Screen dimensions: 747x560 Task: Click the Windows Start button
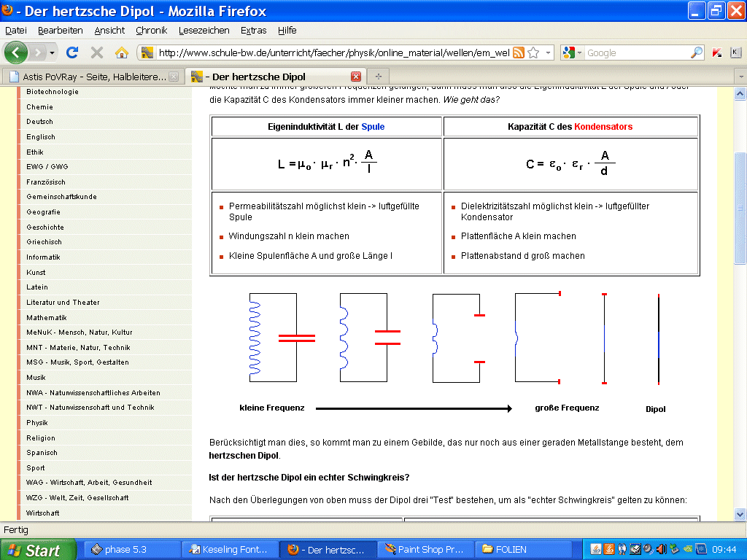tap(38, 550)
